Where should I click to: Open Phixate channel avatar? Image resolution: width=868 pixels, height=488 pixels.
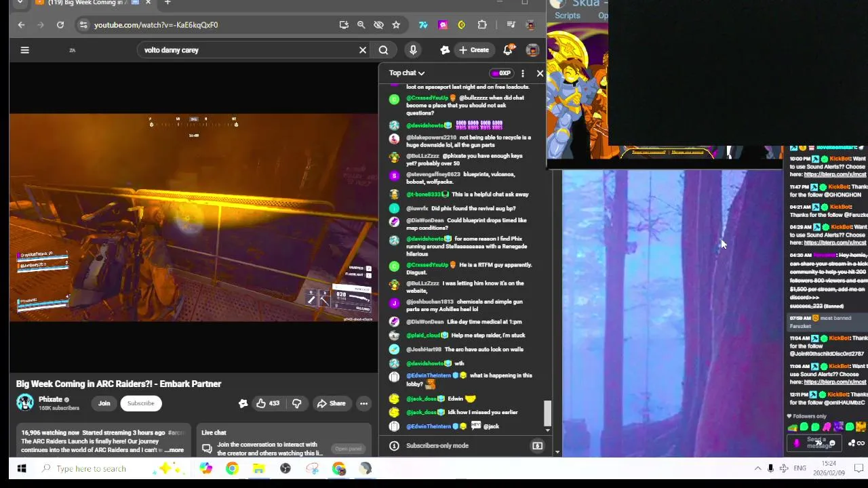pos(25,403)
